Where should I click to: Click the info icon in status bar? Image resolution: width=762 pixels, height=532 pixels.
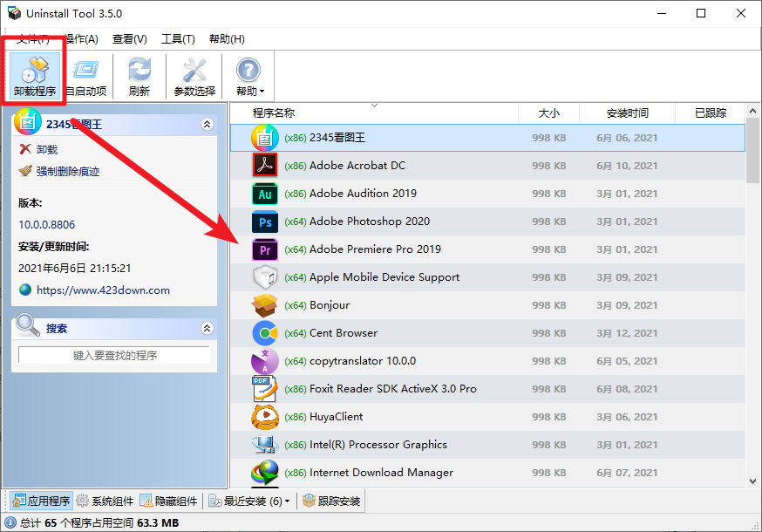click(x=10, y=522)
